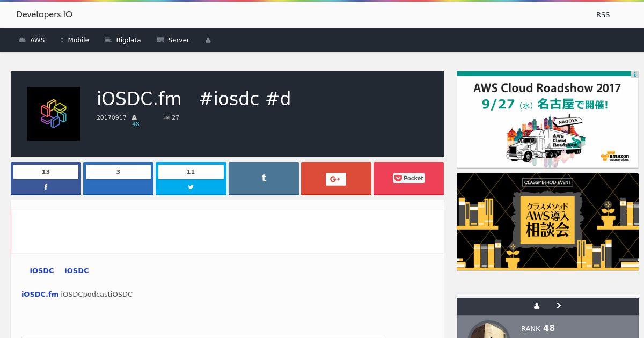Click the date 20170917 under the title
644x338 pixels.
click(112, 117)
